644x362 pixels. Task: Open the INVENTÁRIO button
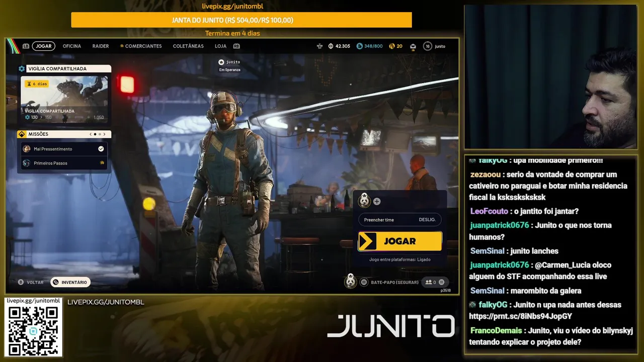point(70,283)
